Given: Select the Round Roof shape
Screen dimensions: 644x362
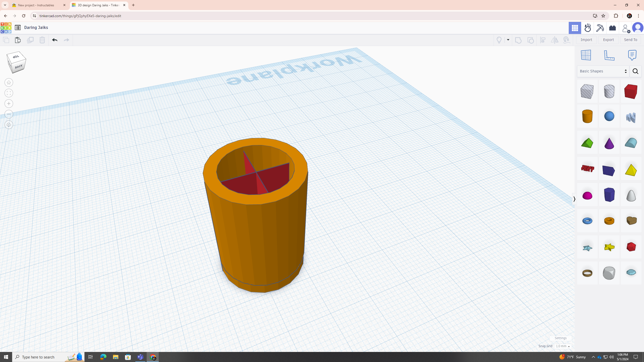Looking at the screenshot, I should point(631,143).
